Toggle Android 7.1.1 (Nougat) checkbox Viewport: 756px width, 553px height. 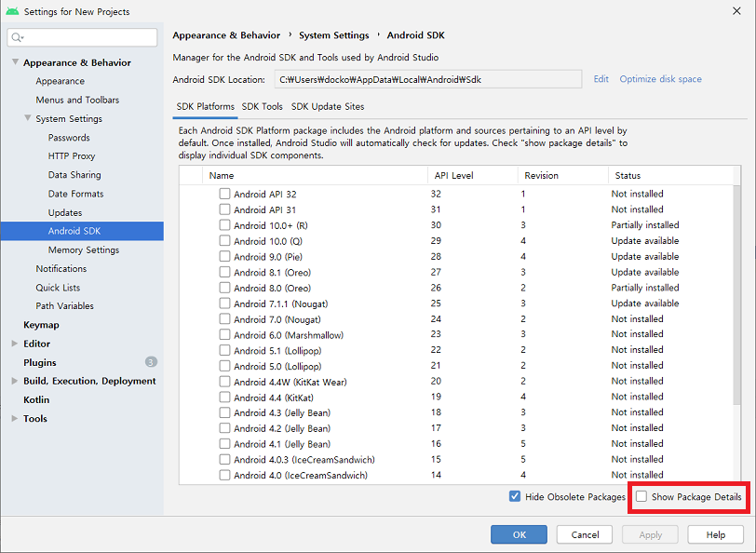coord(224,303)
